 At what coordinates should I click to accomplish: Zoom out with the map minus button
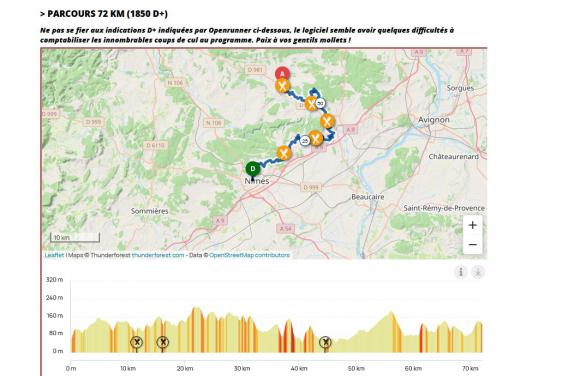point(472,245)
